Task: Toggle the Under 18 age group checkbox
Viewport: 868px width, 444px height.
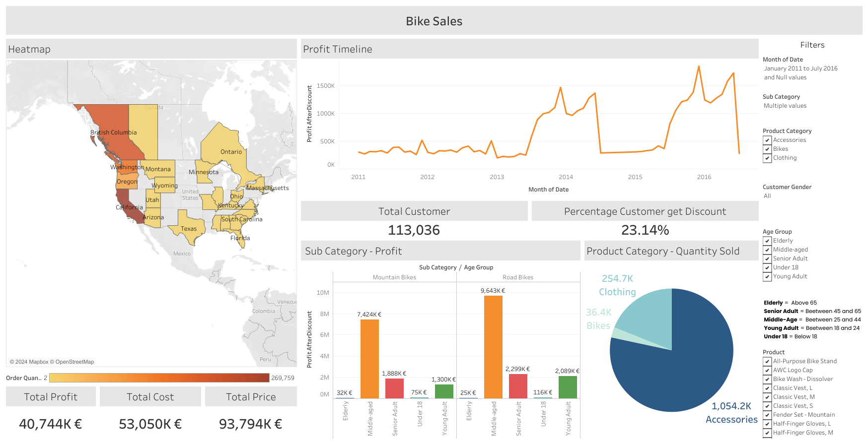Action: pos(767,268)
